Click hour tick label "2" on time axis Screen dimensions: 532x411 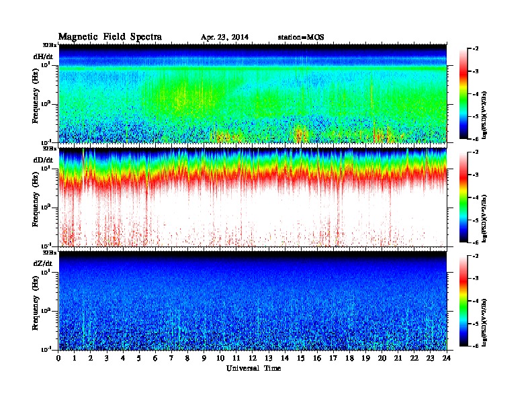pyautogui.click(x=91, y=359)
